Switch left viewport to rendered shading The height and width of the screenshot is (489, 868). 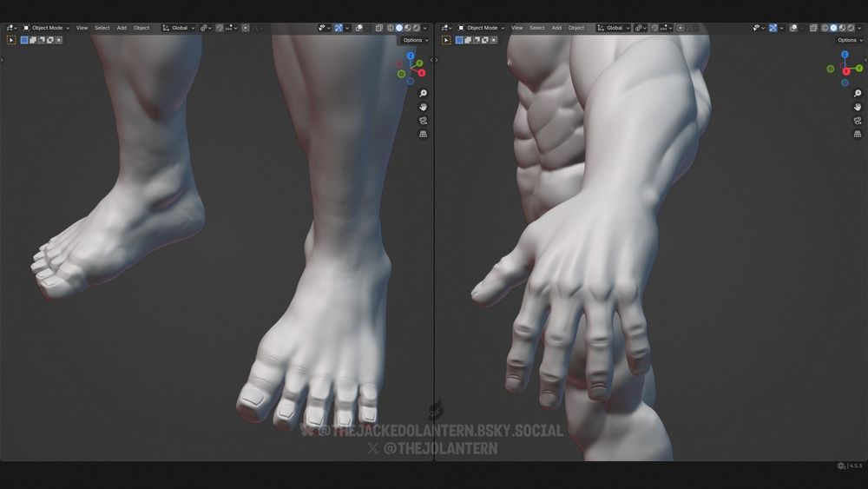[417, 28]
